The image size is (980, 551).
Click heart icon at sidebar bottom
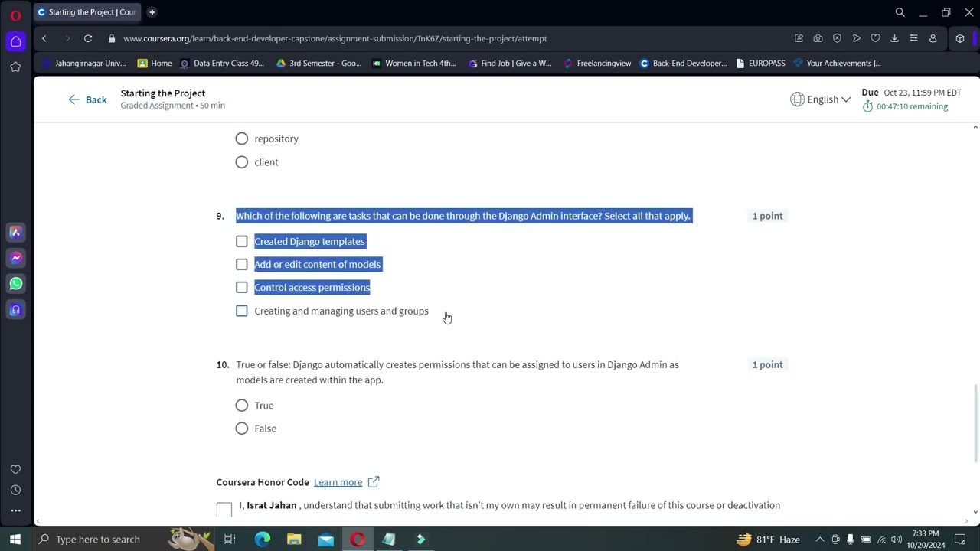[15, 469]
